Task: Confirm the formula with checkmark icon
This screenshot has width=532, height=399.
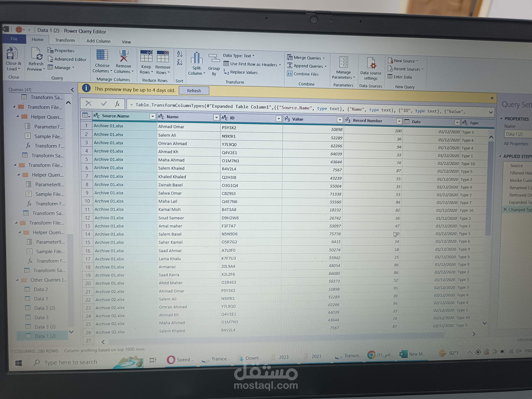Action: click(x=104, y=104)
